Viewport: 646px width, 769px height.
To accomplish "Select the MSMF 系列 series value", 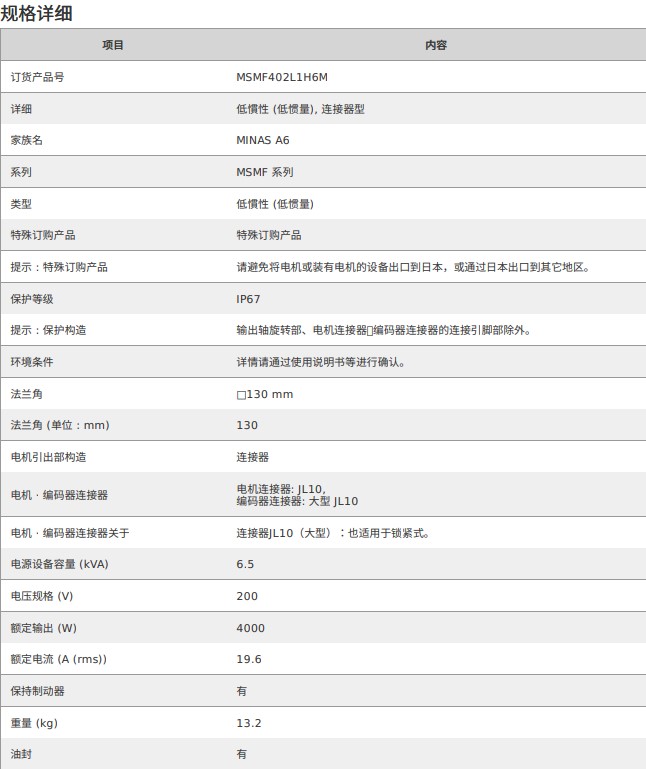I will (265, 172).
